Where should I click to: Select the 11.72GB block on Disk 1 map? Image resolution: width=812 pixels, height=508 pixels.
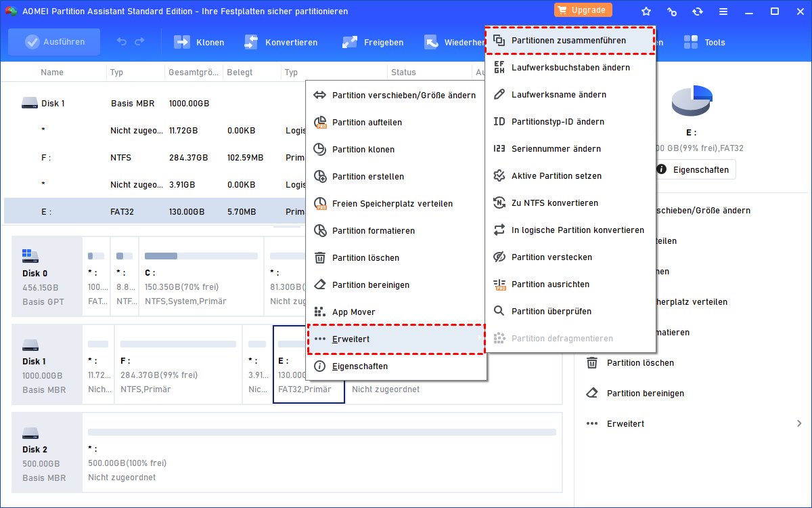tap(98, 364)
